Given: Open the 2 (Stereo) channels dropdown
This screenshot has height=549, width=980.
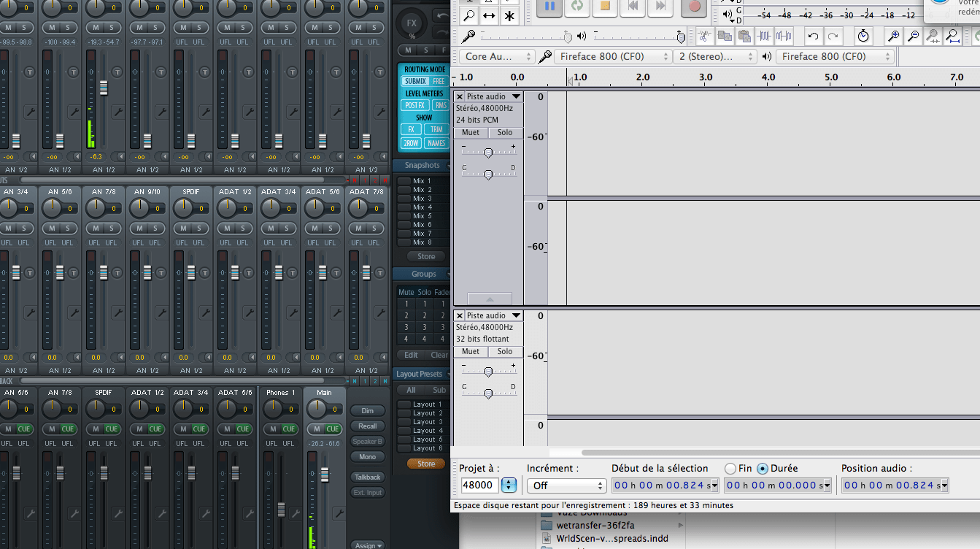Looking at the screenshot, I should (x=715, y=56).
